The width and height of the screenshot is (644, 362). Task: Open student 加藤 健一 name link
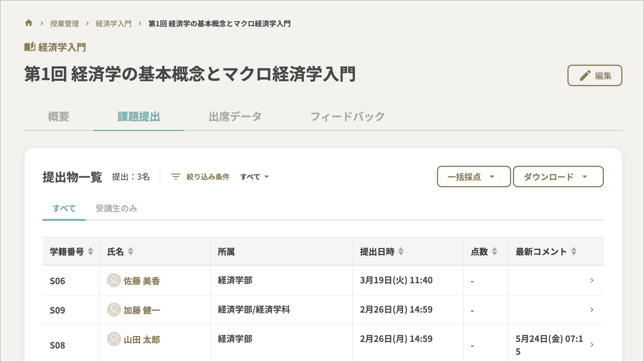[142, 310]
